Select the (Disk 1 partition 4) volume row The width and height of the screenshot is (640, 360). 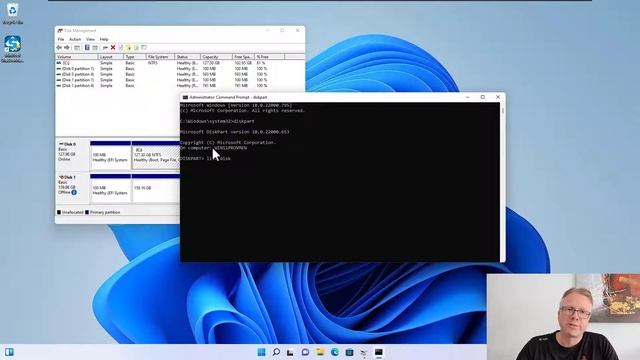click(x=180, y=86)
